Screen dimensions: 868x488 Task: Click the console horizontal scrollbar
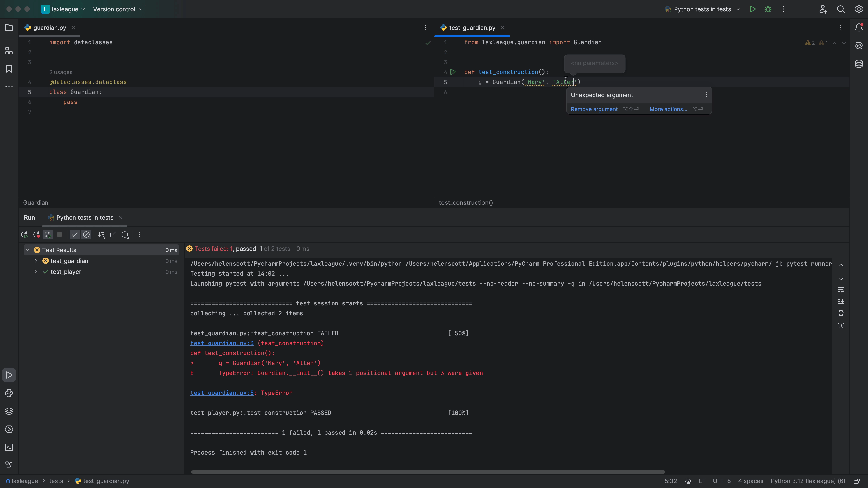point(428,472)
